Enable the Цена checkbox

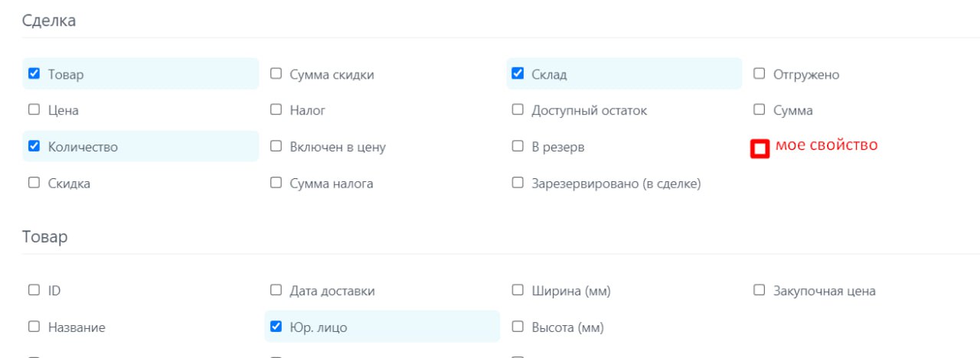[34, 110]
